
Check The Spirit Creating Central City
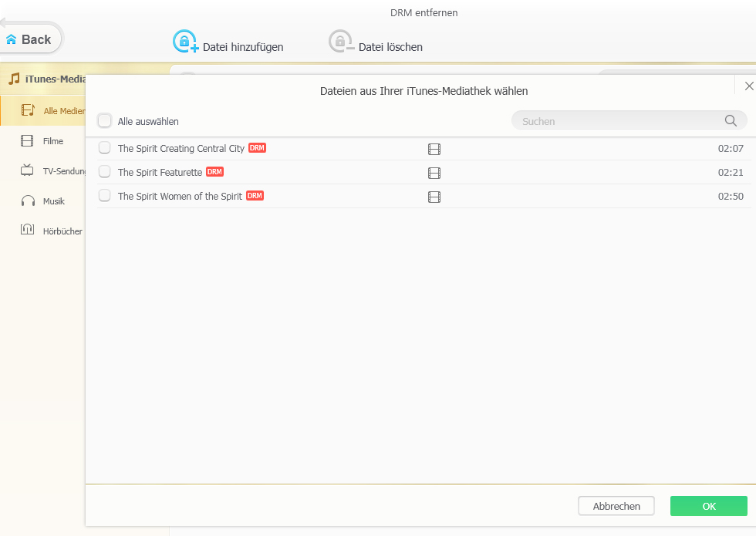point(105,148)
